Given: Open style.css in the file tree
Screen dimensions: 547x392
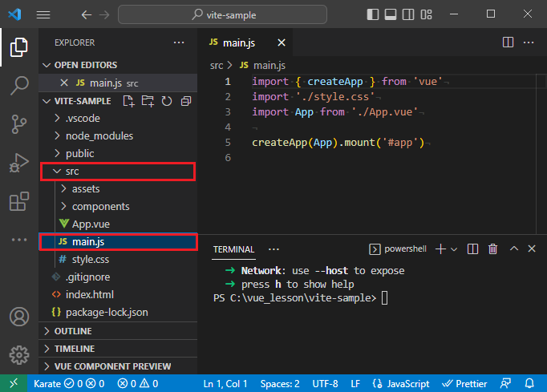Looking at the screenshot, I should tap(118, 259).
